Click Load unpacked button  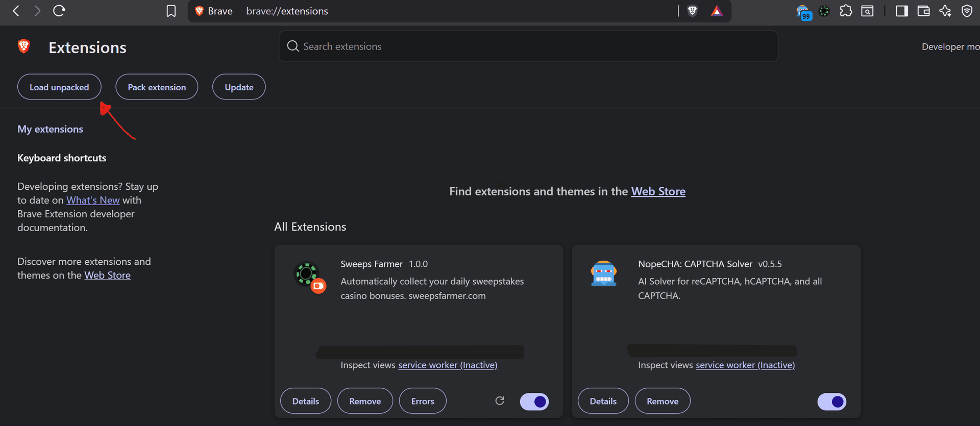point(59,87)
